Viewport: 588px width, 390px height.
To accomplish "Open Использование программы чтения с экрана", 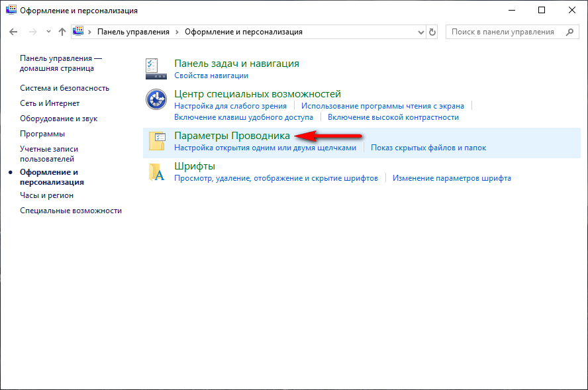I will 383,106.
